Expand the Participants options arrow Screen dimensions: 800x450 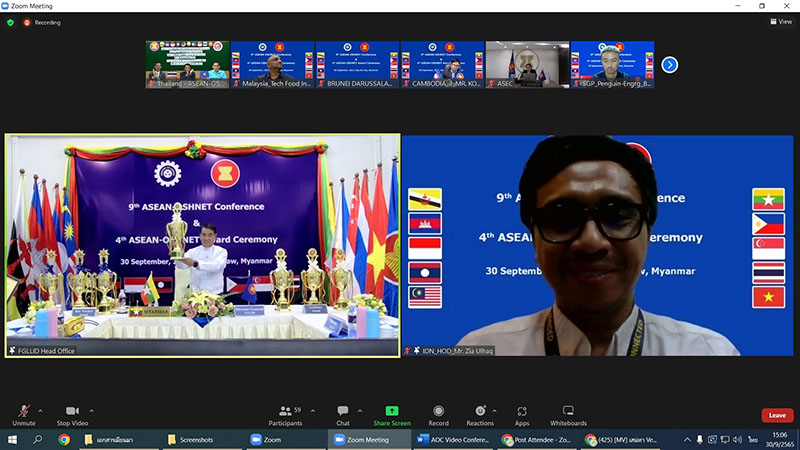[311, 410]
